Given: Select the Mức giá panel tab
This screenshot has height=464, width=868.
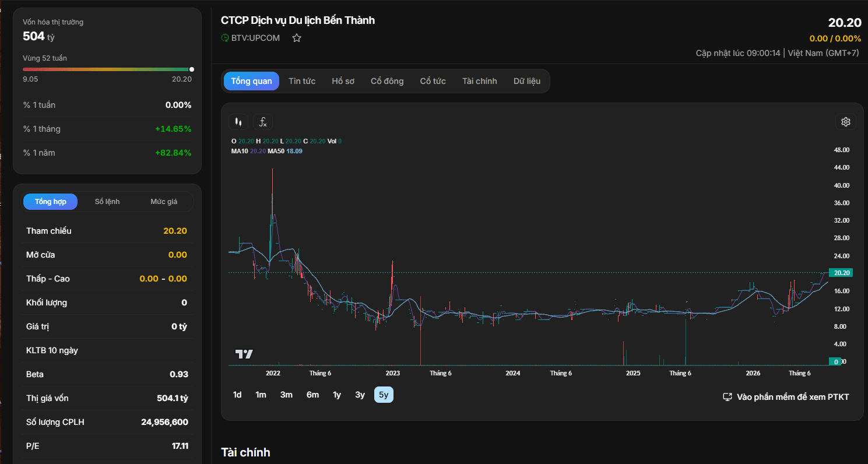Looking at the screenshot, I should click(x=164, y=202).
